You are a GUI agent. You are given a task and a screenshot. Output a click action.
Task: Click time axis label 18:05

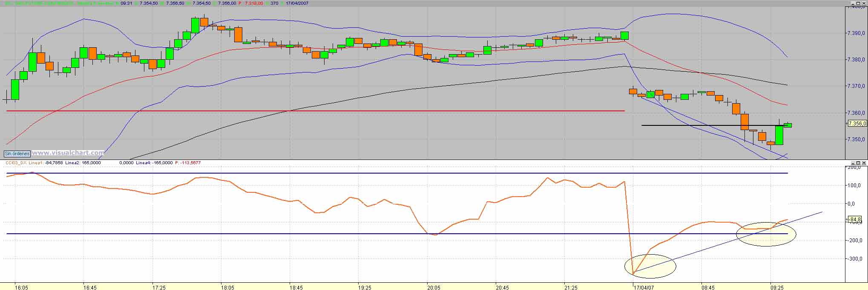(228, 287)
